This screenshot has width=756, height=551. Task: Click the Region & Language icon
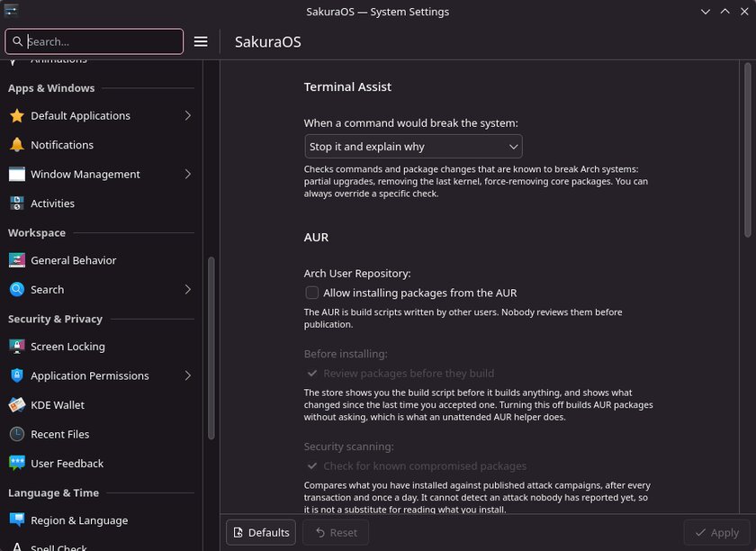[x=17, y=520]
